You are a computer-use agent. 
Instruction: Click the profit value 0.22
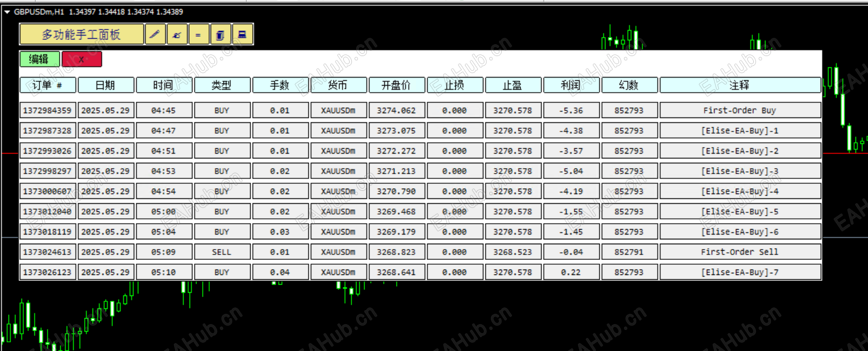click(x=571, y=272)
